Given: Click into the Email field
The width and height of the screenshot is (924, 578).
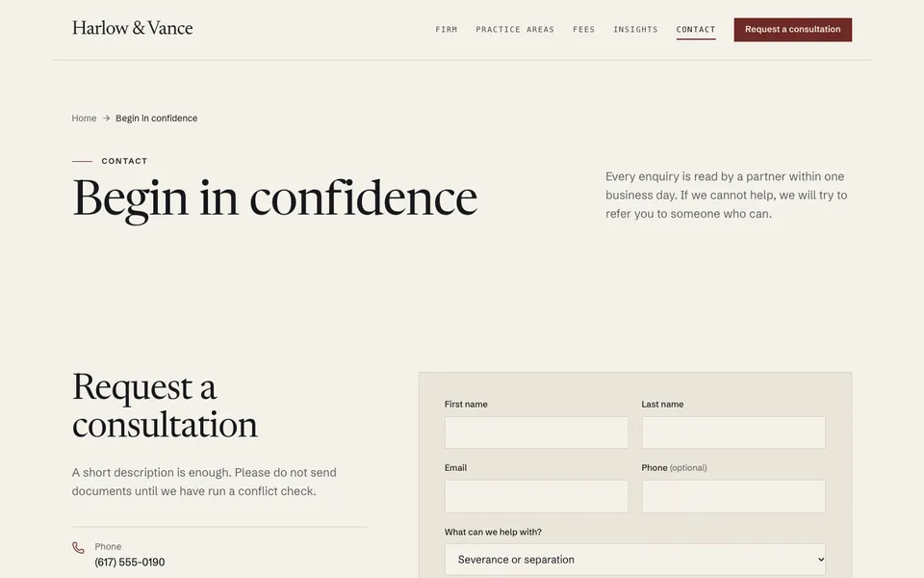Looking at the screenshot, I should point(536,496).
